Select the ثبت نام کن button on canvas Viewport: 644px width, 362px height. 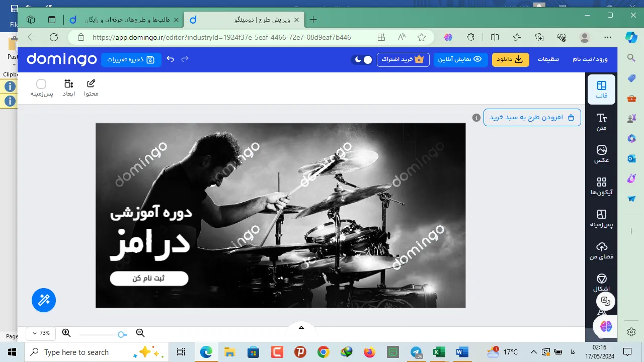pos(149,279)
